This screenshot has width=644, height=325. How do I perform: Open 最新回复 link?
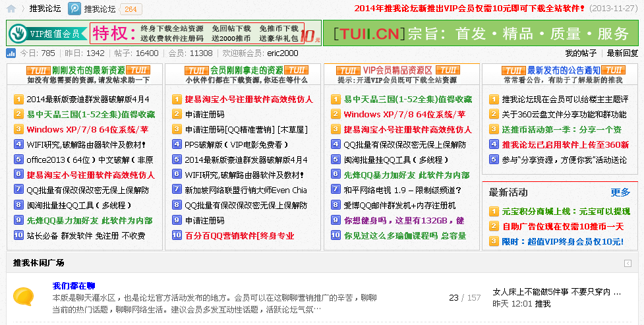point(623,53)
